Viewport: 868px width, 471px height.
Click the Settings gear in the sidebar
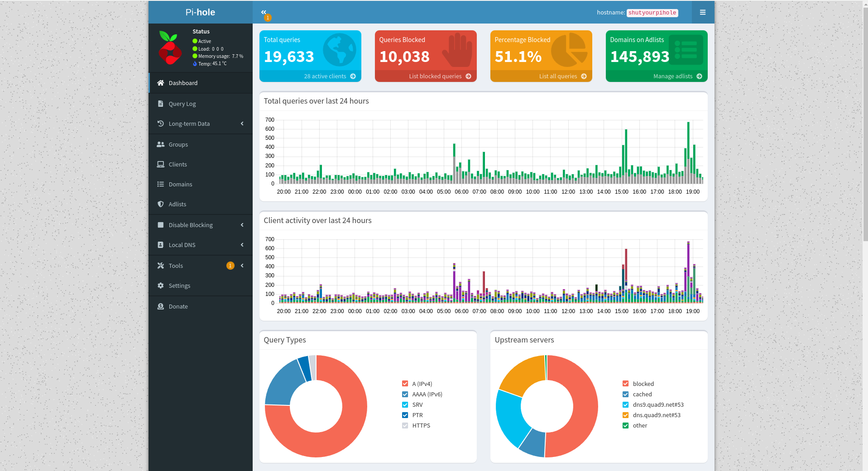point(161,285)
